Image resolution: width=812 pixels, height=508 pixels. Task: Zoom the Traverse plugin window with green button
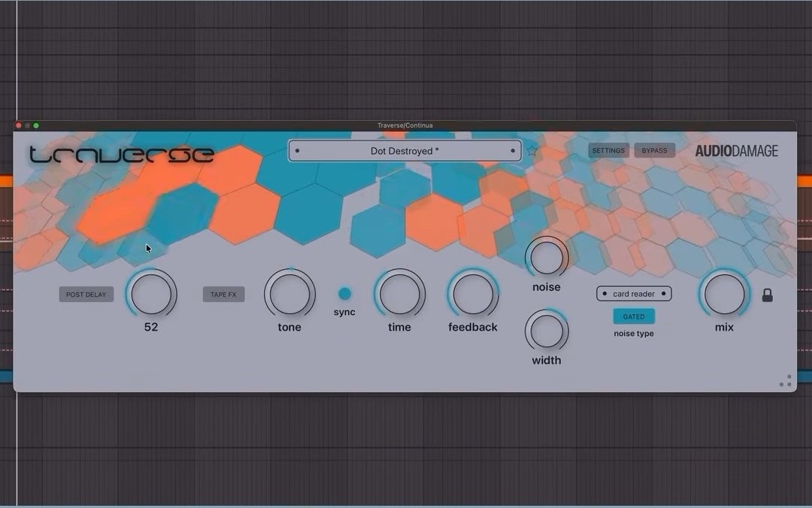(x=36, y=125)
